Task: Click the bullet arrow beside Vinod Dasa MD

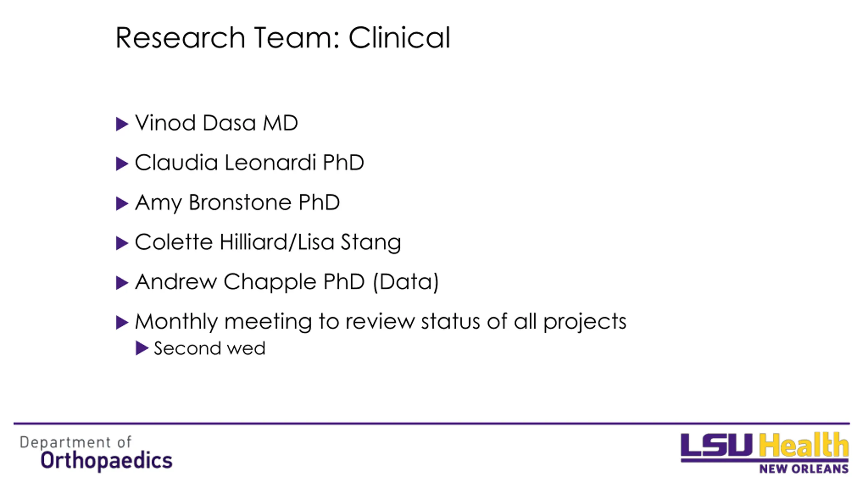Action: 122,124
